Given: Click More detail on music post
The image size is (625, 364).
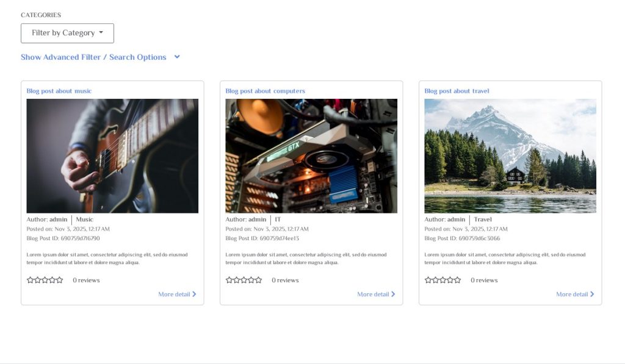Looking at the screenshot, I should click(174, 294).
